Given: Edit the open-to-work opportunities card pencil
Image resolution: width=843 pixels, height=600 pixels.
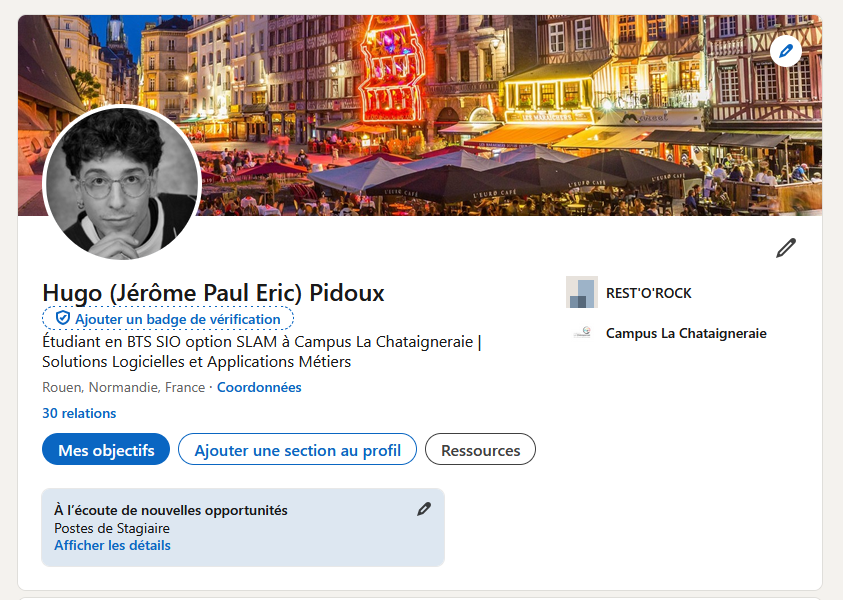Looking at the screenshot, I should (424, 509).
